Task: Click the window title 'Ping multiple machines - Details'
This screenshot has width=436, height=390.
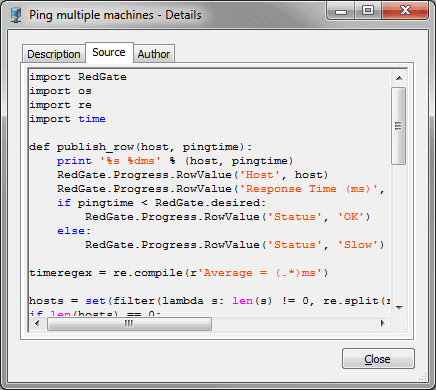Action: tap(115, 15)
